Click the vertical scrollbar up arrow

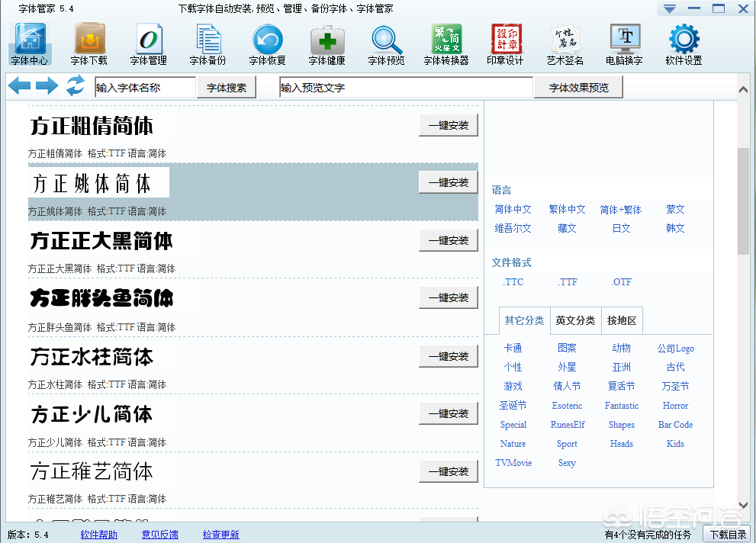click(x=744, y=89)
